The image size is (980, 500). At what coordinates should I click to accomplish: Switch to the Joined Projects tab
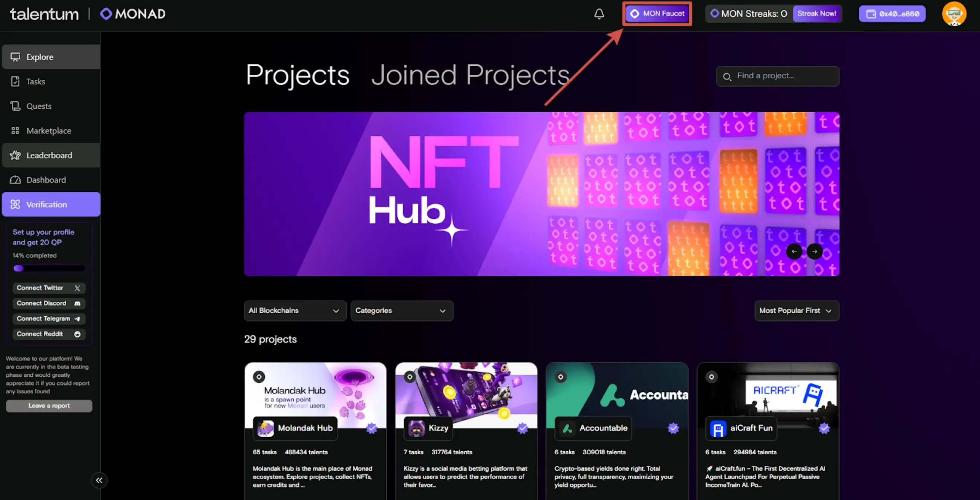pos(470,75)
